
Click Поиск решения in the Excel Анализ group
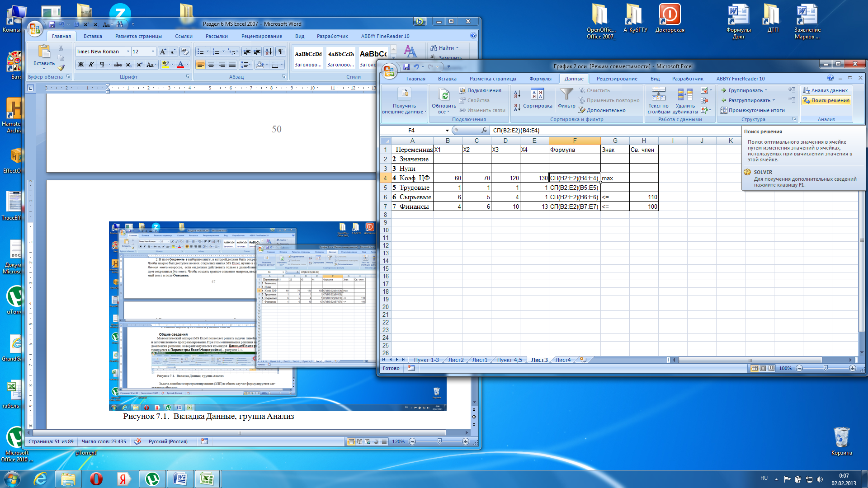click(826, 100)
